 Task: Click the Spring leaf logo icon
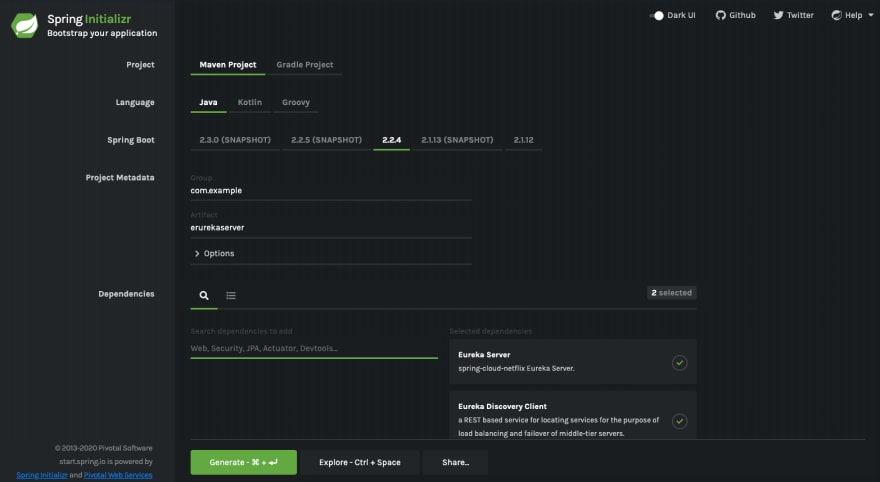pos(25,25)
